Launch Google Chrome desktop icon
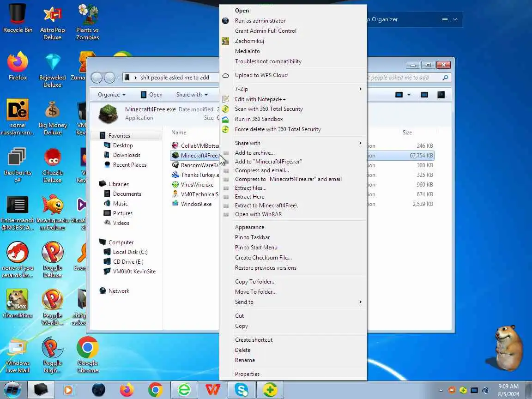Image resolution: width=532 pixels, height=399 pixels. 88,355
